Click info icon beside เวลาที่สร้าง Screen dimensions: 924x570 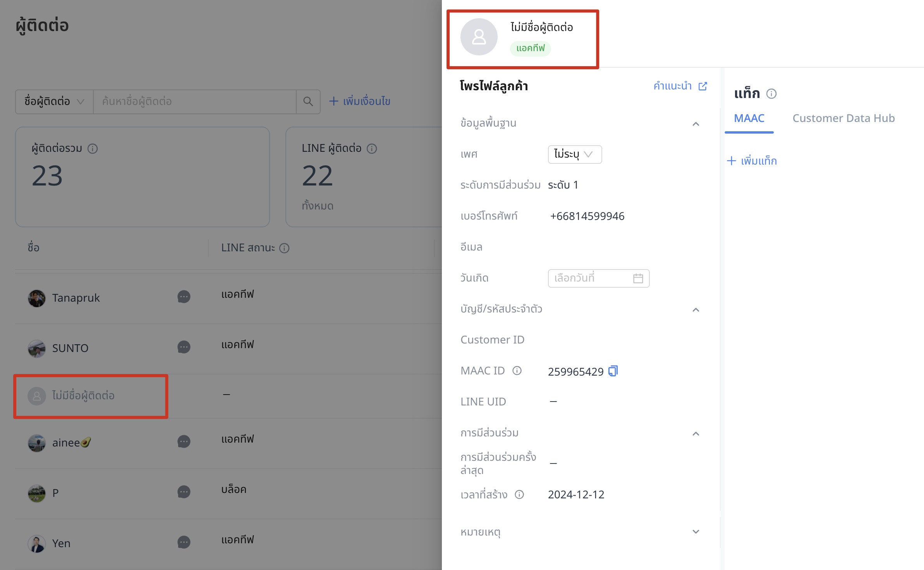(519, 494)
